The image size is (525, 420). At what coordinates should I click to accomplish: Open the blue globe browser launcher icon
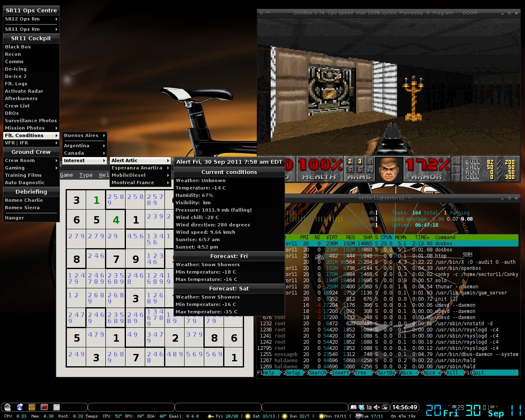click(20, 407)
